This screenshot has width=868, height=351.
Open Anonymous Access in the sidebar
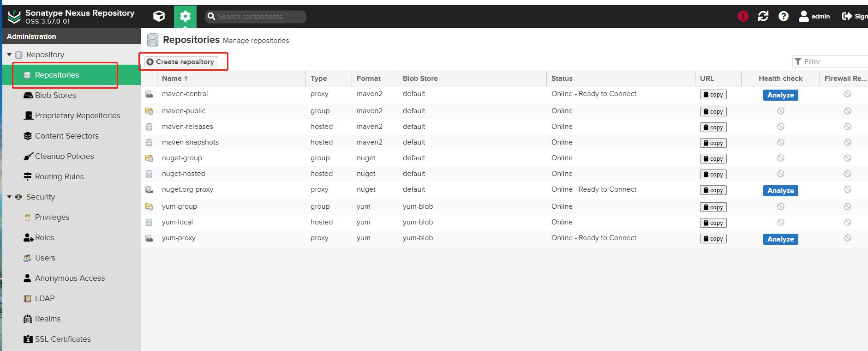[x=72, y=278]
